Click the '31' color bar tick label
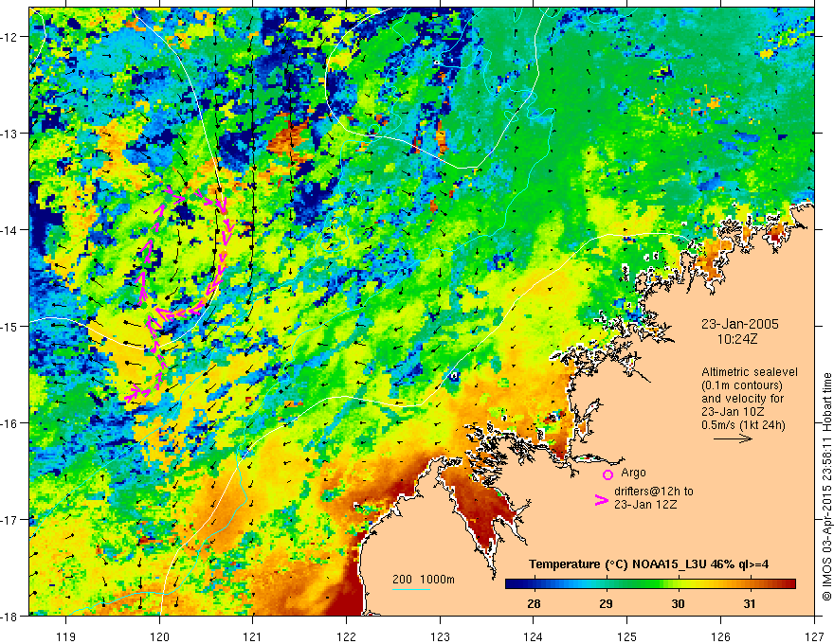 click(x=750, y=604)
